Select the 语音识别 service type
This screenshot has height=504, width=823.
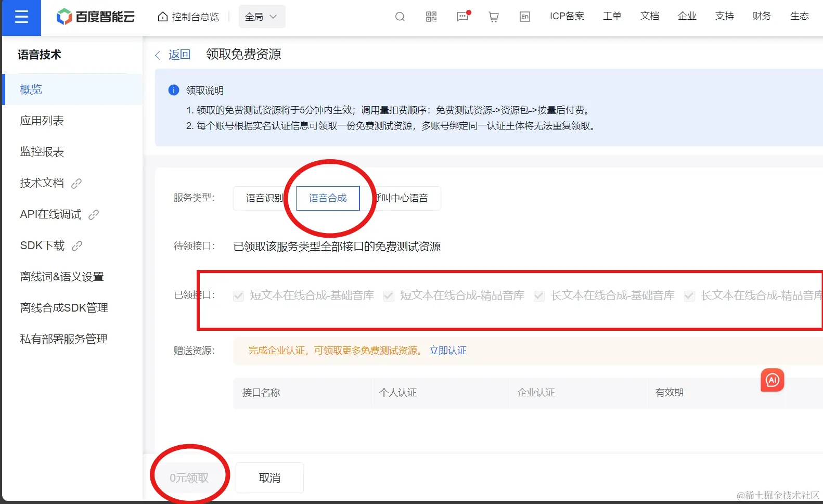coord(264,198)
